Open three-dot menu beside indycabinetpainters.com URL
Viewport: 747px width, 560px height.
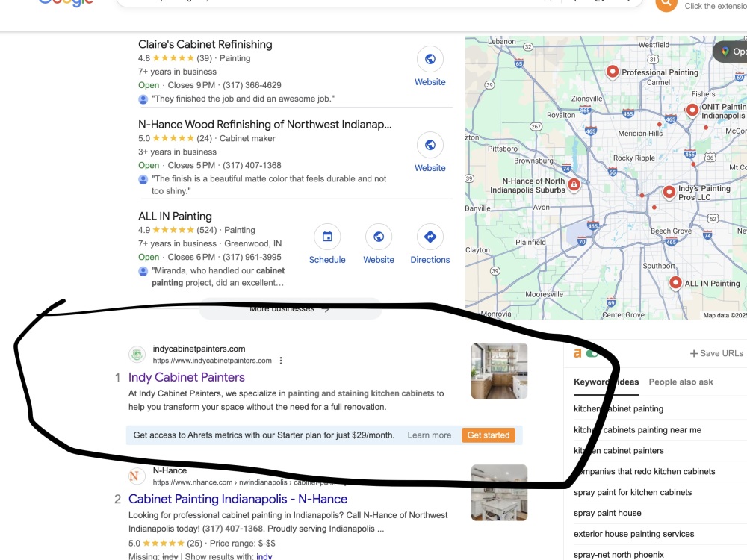click(281, 361)
